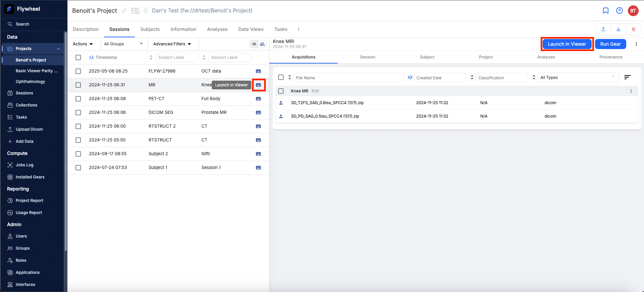Image resolution: width=644 pixels, height=292 pixels.
Task: Launch viewer icon for Session 1 row
Action: [258, 168]
